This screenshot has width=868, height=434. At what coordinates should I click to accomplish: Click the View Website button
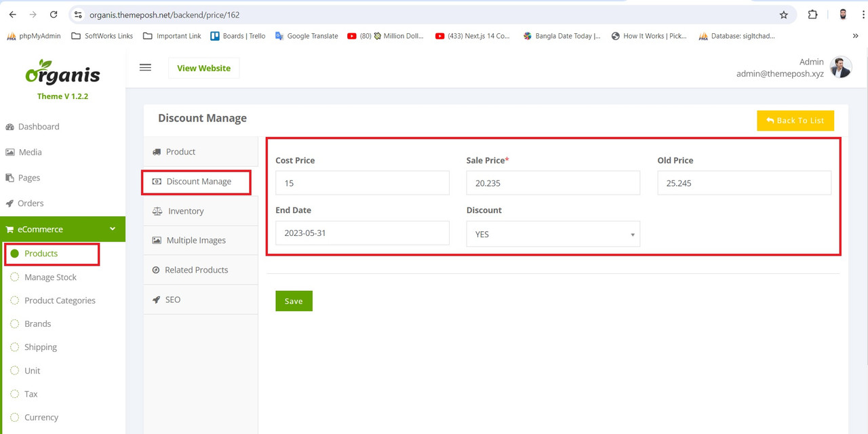click(x=203, y=68)
